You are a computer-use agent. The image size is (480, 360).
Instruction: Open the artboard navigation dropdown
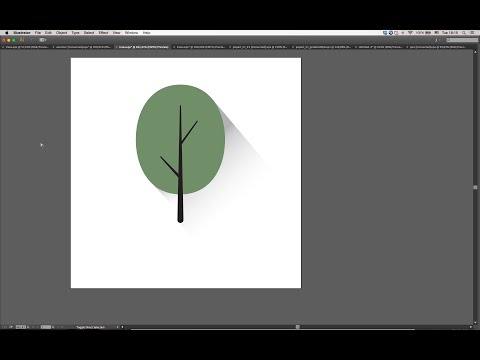click(x=53, y=327)
